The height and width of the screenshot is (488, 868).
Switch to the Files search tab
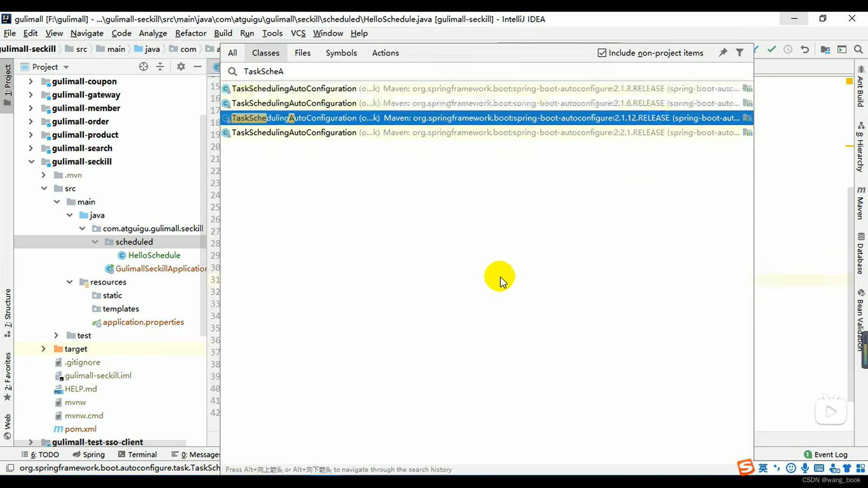pos(302,53)
